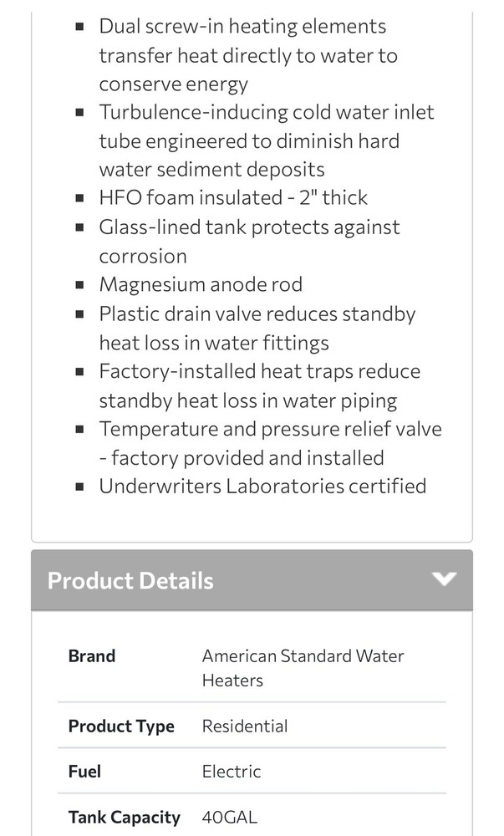Select the Underwriters Laboratories certified text
Screen dimensions: 504x836
point(262,485)
